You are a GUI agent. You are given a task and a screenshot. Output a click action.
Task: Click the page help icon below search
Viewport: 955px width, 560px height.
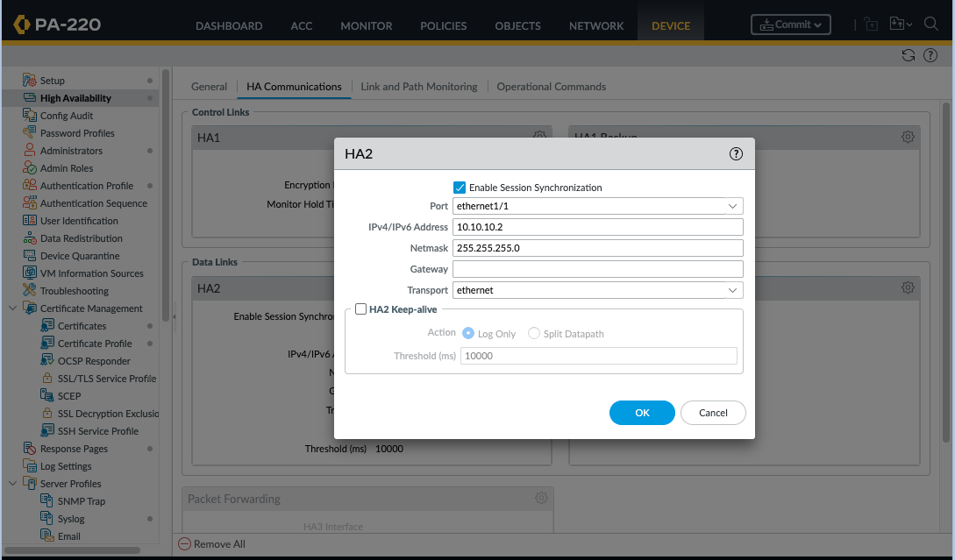[930, 55]
